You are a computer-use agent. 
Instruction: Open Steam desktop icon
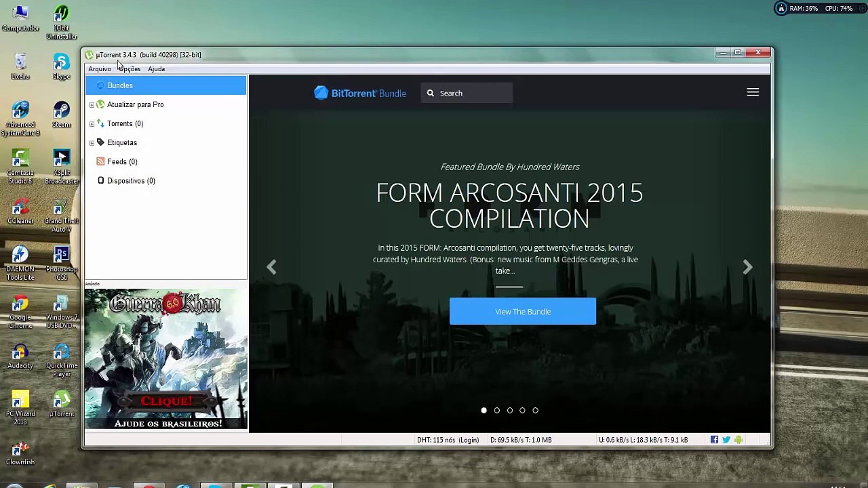(x=61, y=115)
